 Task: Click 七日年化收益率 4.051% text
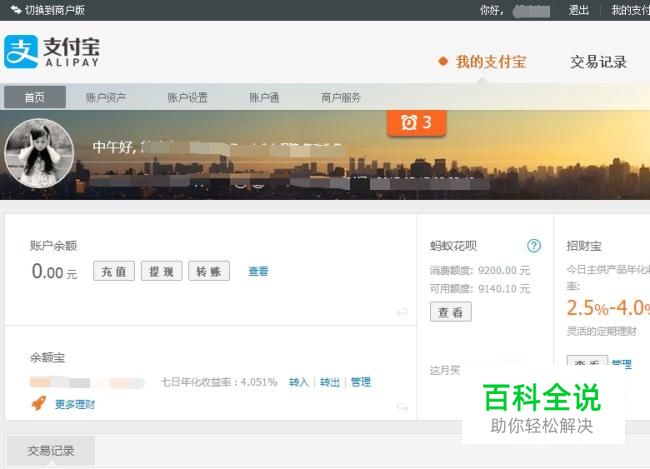tap(219, 382)
